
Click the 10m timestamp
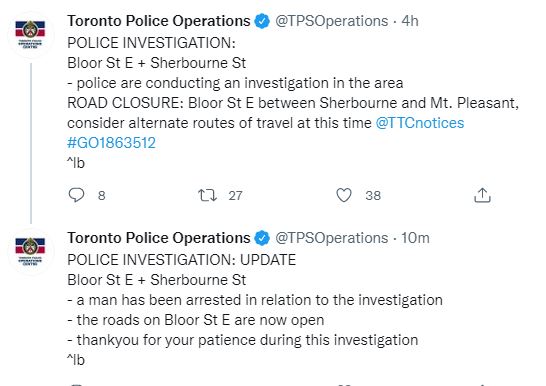(x=415, y=238)
